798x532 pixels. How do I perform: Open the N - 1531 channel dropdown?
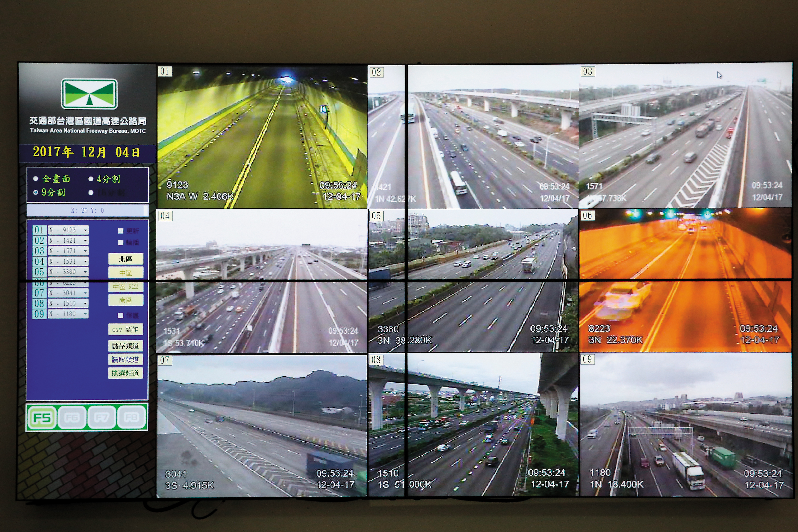tap(68, 261)
